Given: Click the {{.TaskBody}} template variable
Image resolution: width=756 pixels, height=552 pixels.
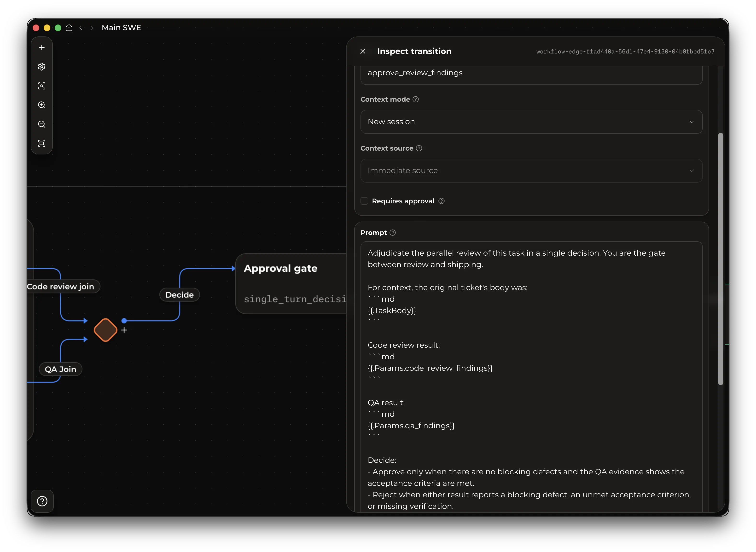Looking at the screenshot, I should click(x=392, y=311).
